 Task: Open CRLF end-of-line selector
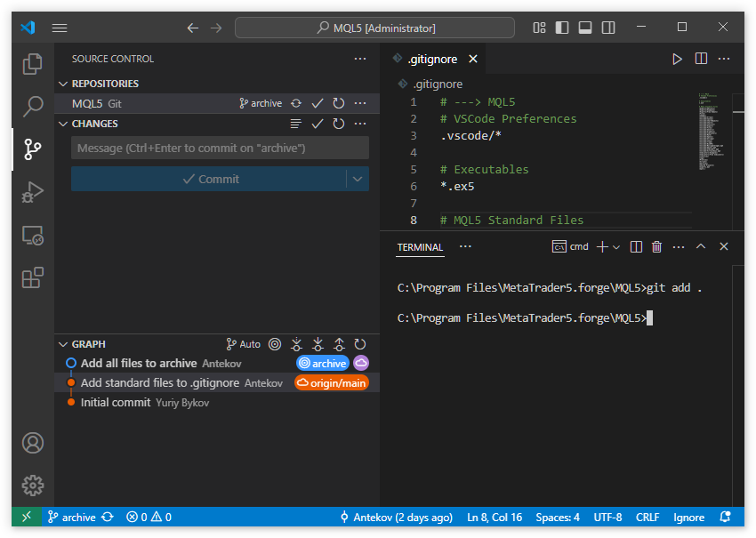(x=647, y=517)
